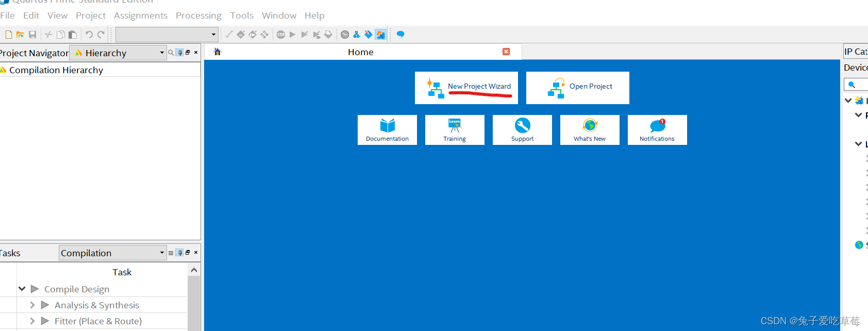Image resolution: width=868 pixels, height=331 pixels.
Task: Click the Open Project button
Action: pos(578,88)
